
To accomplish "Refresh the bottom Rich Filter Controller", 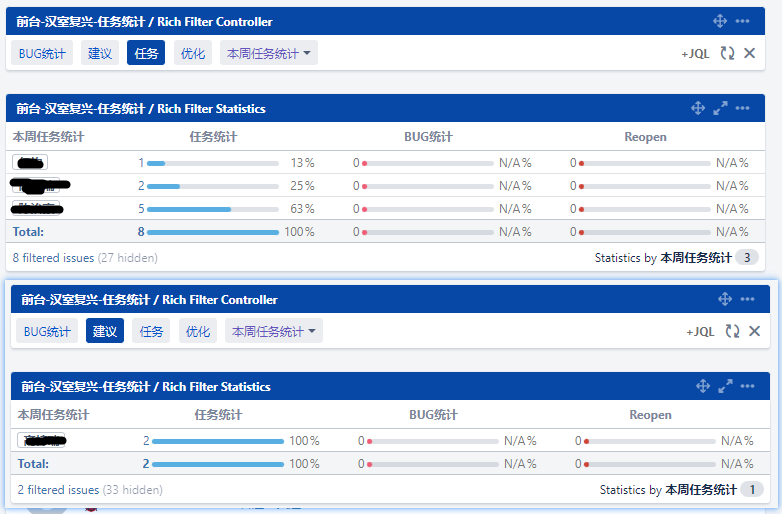I will [x=732, y=331].
